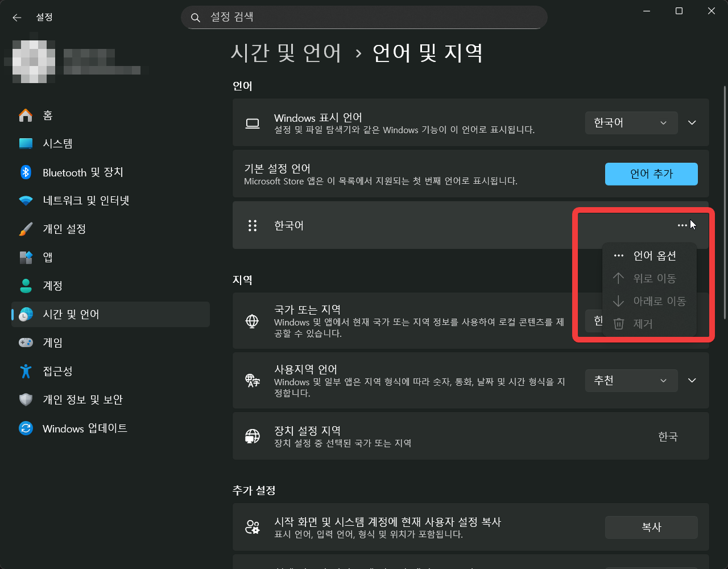Viewport: 728px width, 569px height.
Task: Click the 복사 button
Action: click(651, 527)
